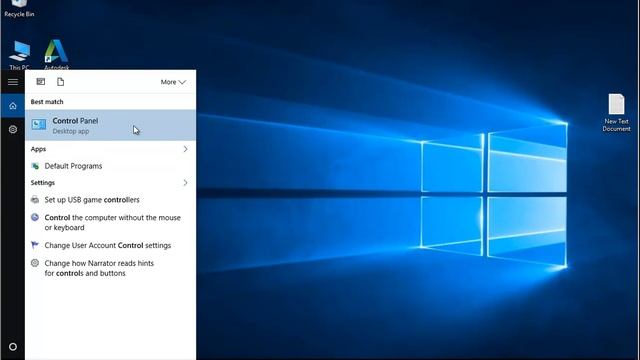The image size is (640, 360).
Task: Filter results by the Documents icon
Action: 60,82
